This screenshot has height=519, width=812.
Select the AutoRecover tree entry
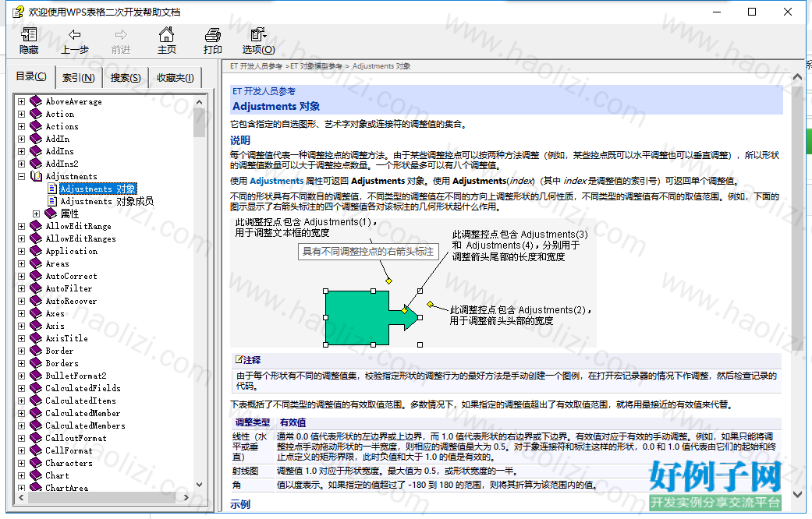click(x=71, y=301)
